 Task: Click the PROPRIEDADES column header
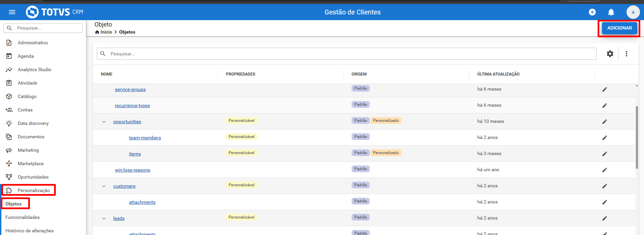tap(240, 74)
